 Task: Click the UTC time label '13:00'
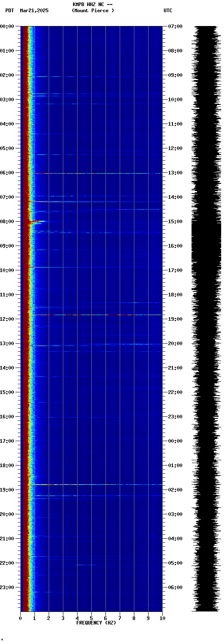(x=175, y=173)
